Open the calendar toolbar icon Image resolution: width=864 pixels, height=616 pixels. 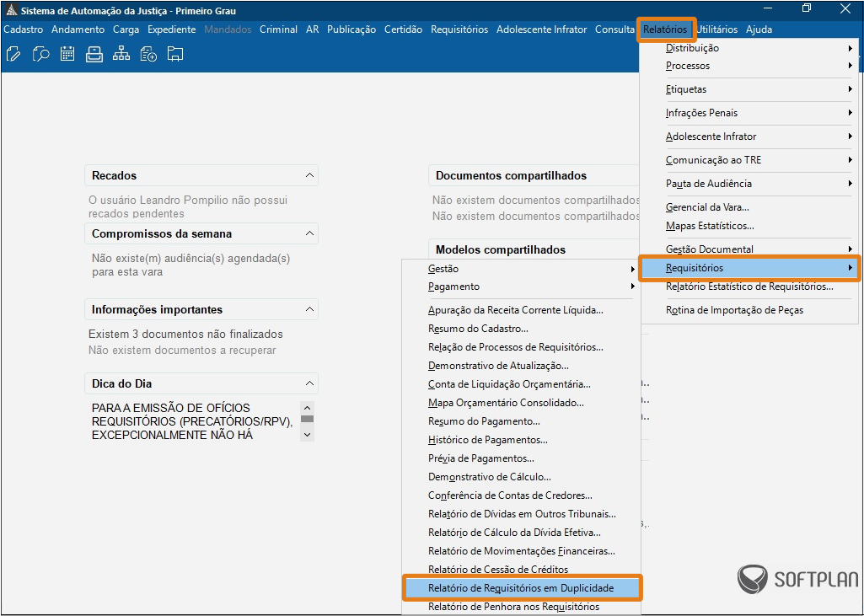[x=67, y=54]
